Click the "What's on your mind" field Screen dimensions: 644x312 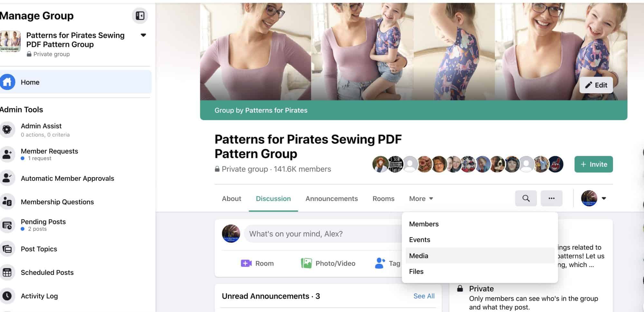(322, 234)
